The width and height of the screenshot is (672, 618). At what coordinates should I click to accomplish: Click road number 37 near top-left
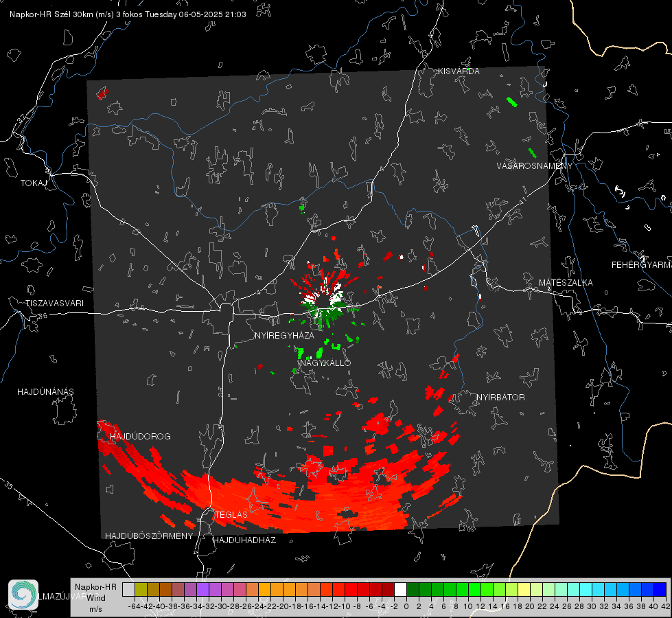(x=22, y=119)
